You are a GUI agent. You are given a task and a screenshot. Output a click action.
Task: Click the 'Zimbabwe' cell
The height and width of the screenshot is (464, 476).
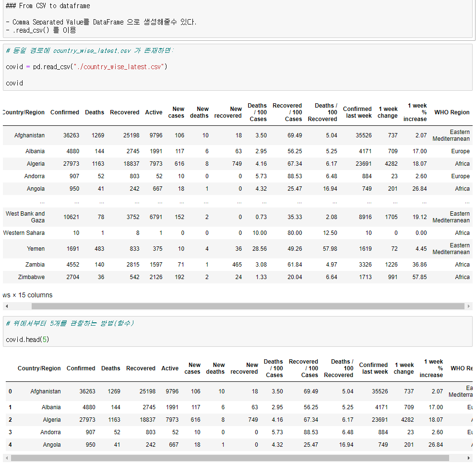pyautogui.click(x=31, y=277)
